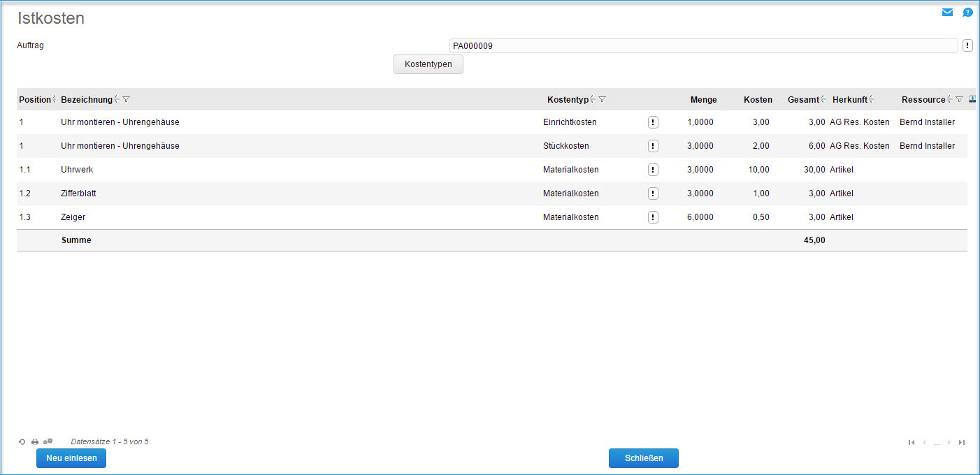Open the mail envelope icon
This screenshot has width=980, height=475.
click(x=947, y=12)
